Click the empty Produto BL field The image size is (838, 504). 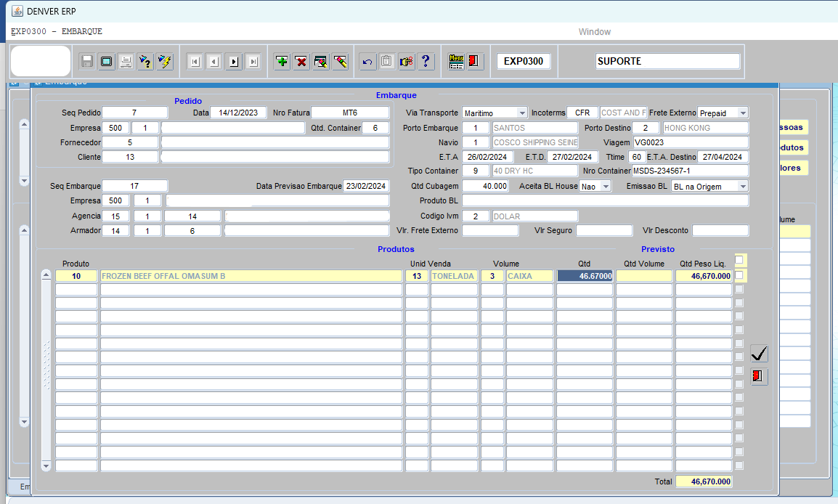coord(606,200)
